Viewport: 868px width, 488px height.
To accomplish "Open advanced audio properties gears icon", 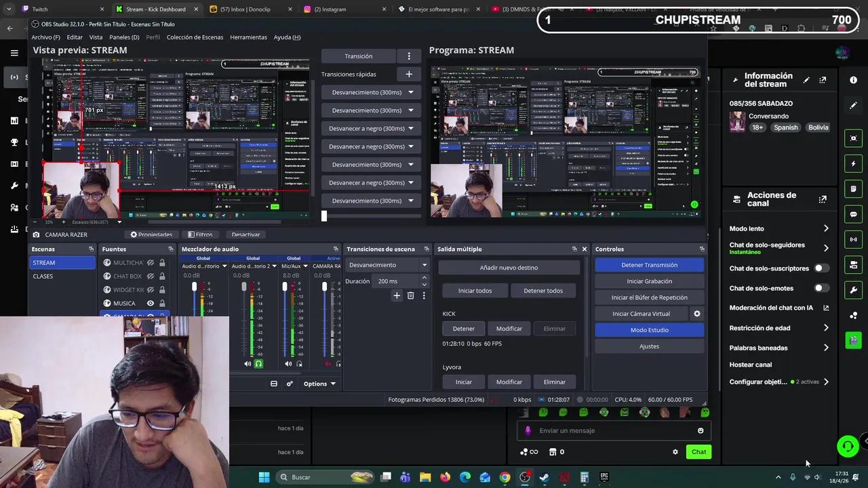I will [x=290, y=384].
